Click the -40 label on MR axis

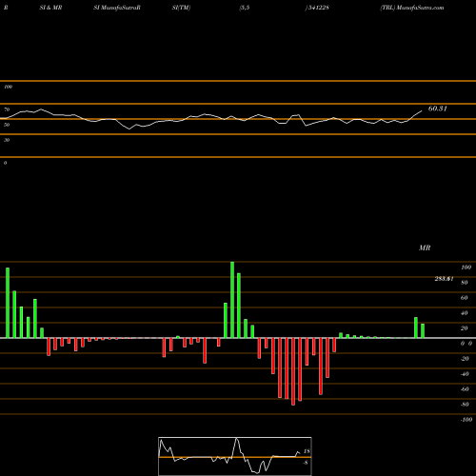coord(465,374)
